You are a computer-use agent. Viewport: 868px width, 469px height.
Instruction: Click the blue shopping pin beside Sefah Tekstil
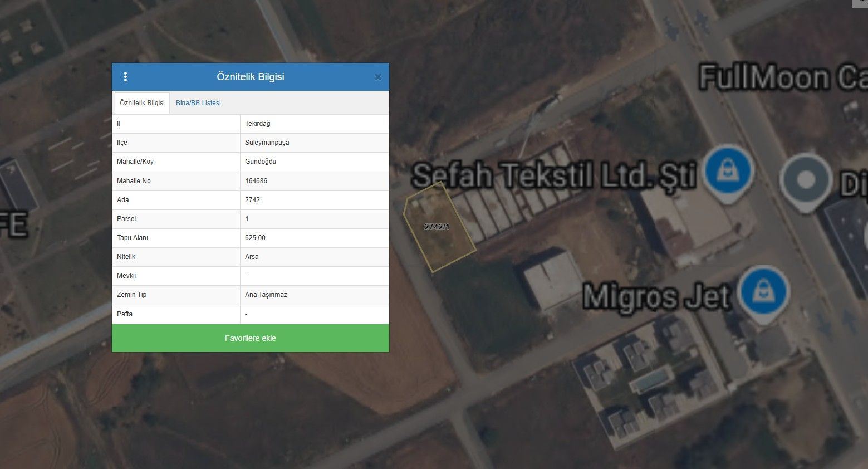tap(727, 170)
